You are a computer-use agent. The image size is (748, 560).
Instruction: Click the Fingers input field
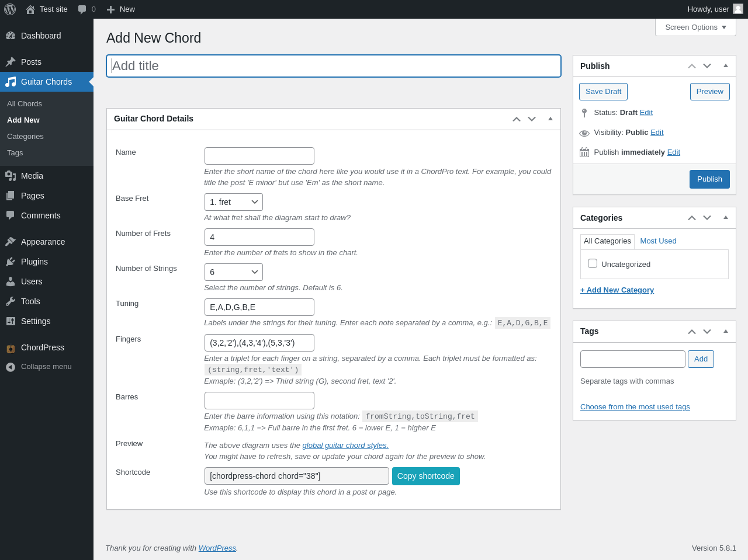click(x=259, y=343)
